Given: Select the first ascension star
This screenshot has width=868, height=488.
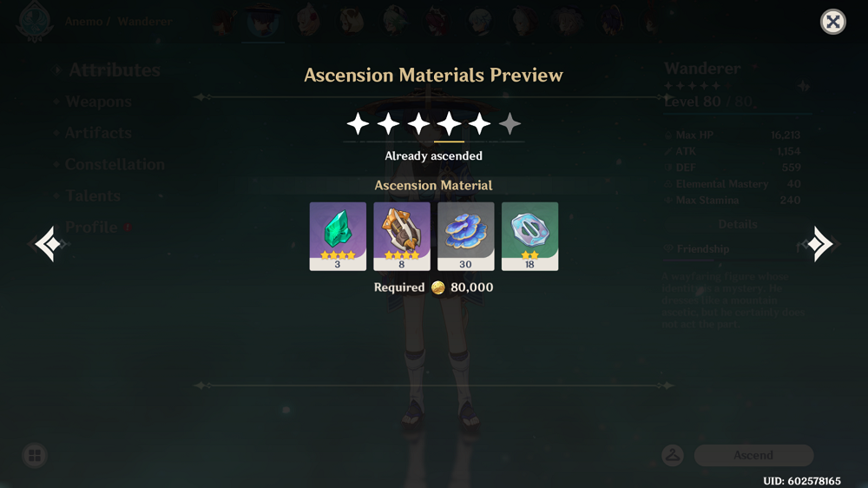Looking at the screenshot, I should [x=358, y=123].
